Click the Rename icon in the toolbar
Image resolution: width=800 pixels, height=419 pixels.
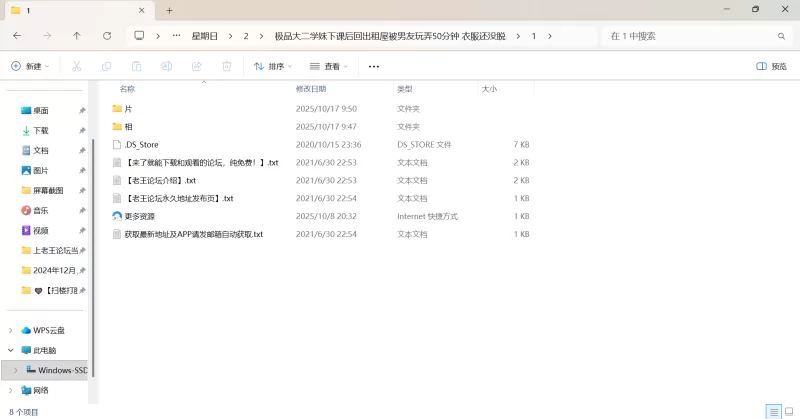coord(167,66)
